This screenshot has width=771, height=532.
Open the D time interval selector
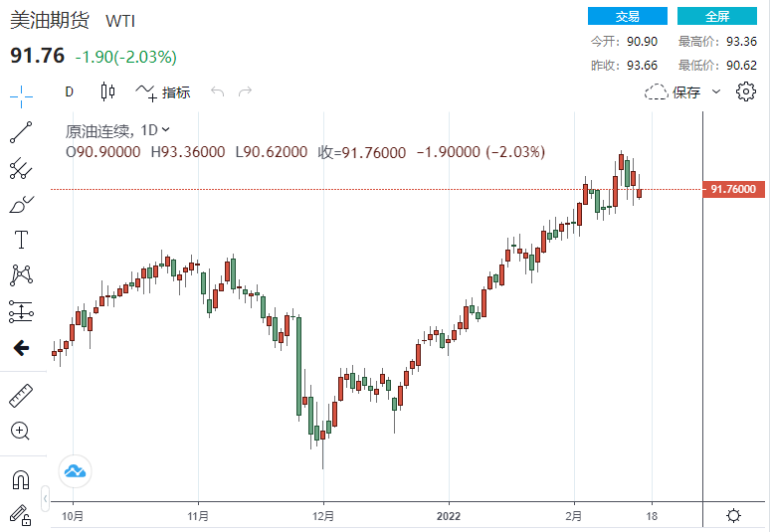(x=70, y=92)
